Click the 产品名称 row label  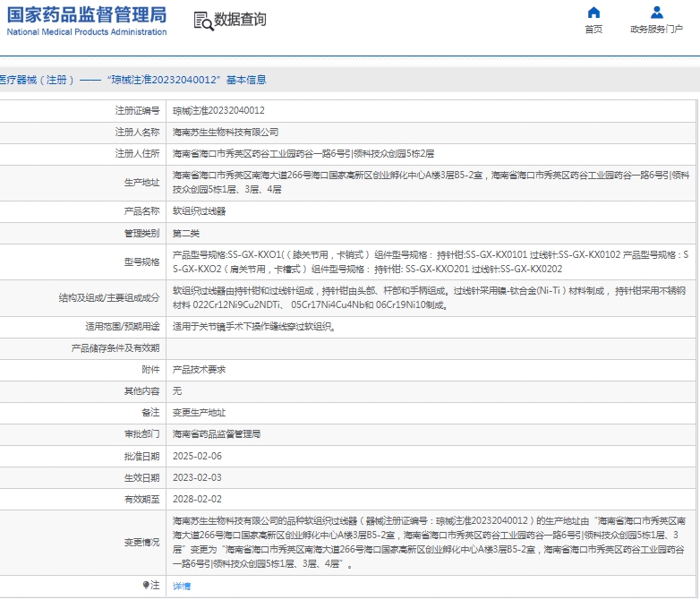[x=142, y=211]
